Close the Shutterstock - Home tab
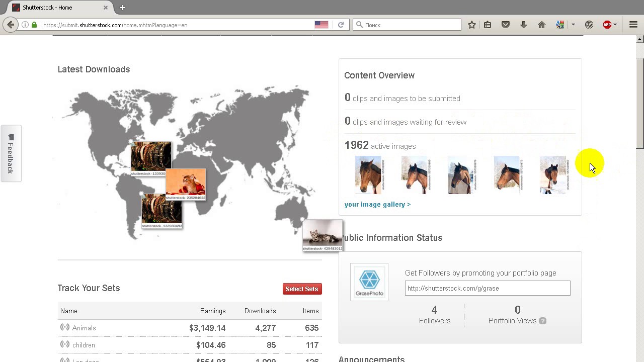The width and height of the screenshot is (644, 362). tap(106, 8)
